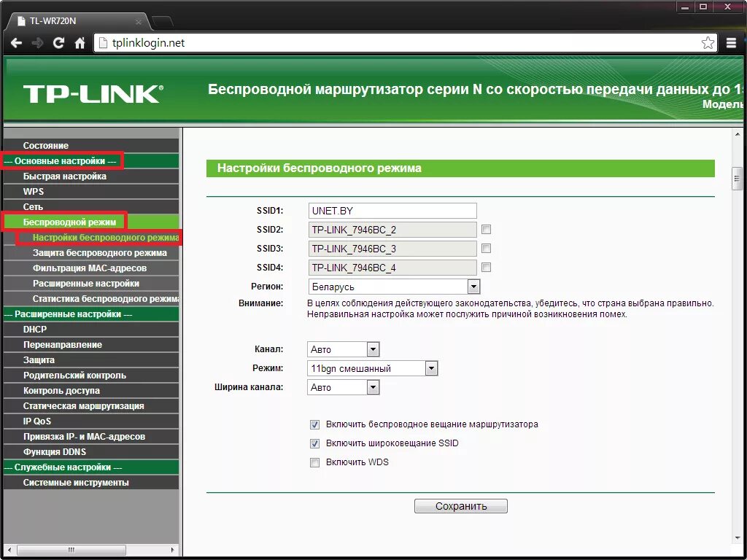Click the browser back arrow
The width and height of the screenshot is (747, 560).
(16, 43)
